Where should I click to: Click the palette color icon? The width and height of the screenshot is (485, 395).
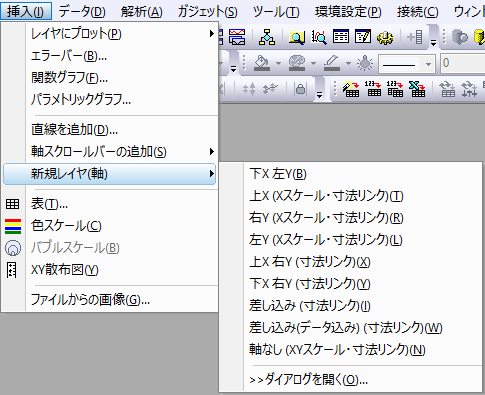297,63
